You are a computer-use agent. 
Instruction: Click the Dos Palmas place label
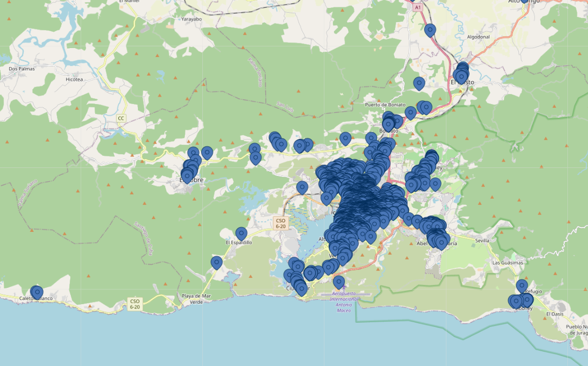point(21,69)
